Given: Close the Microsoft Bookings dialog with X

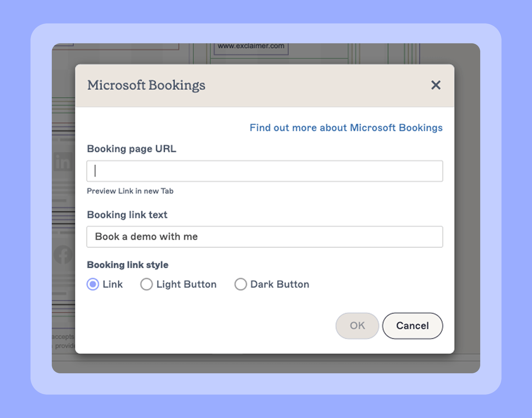Looking at the screenshot, I should click(436, 85).
